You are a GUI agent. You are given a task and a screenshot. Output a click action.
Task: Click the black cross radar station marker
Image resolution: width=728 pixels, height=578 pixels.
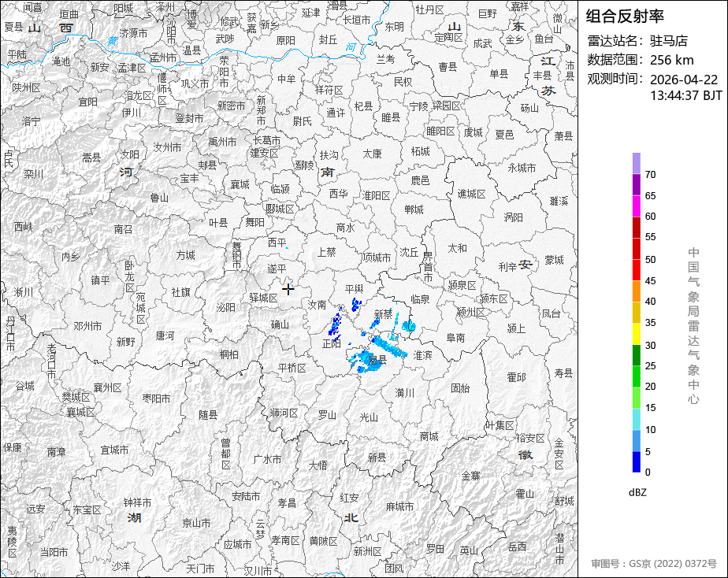tap(288, 290)
